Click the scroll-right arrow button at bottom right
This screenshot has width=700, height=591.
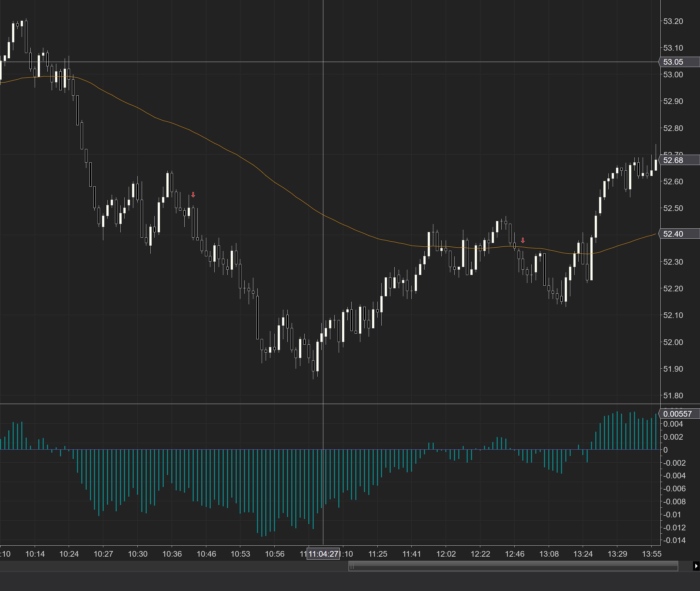tap(696, 566)
